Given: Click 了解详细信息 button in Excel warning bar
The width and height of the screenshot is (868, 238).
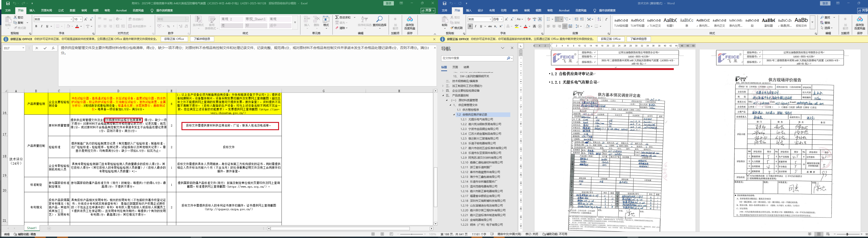Looking at the screenshot, I should (x=202, y=39).
